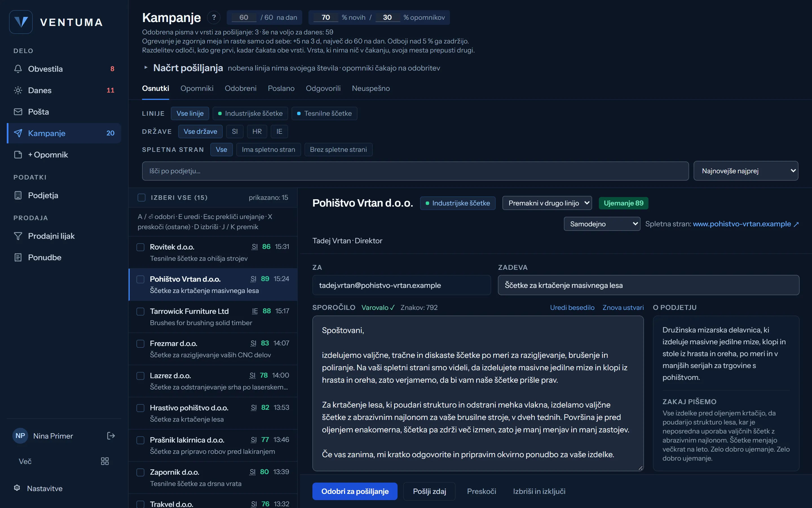812x508 pixels.
Task: Open the Najnovejše najprej sort dropdown
Action: [x=745, y=171]
